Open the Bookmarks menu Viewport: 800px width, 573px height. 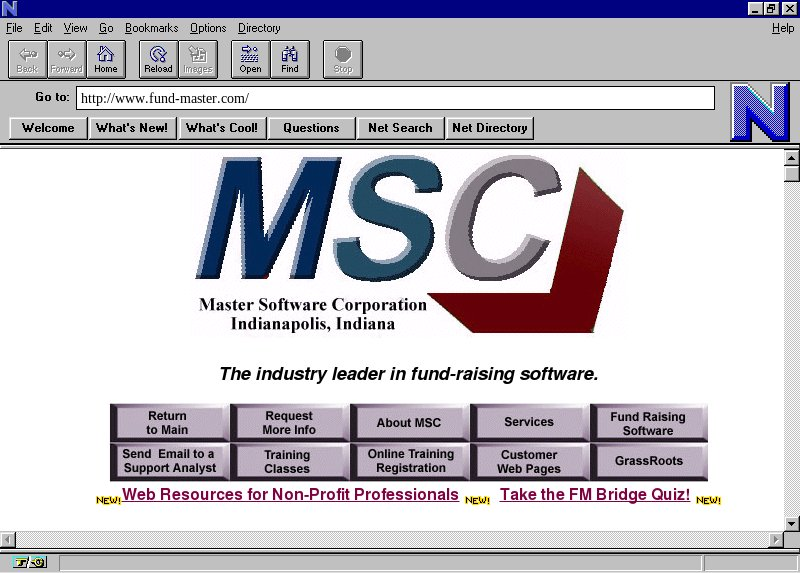[x=151, y=28]
